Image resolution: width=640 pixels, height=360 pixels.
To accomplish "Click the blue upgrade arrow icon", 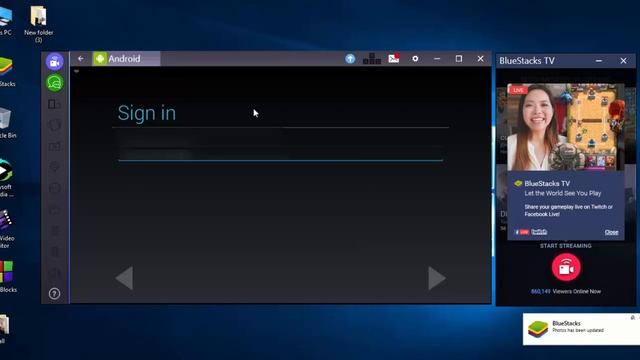I will tap(350, 59).
